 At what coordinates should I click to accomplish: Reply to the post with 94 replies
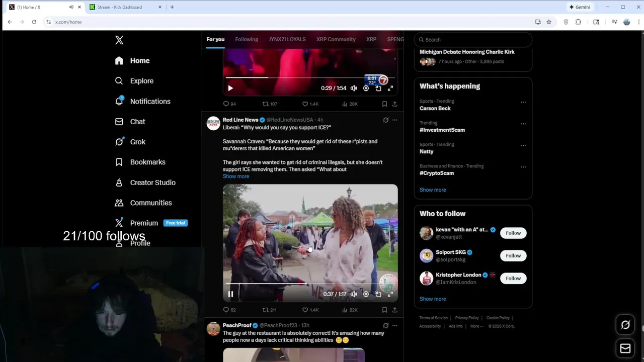[x=229, y=104]
